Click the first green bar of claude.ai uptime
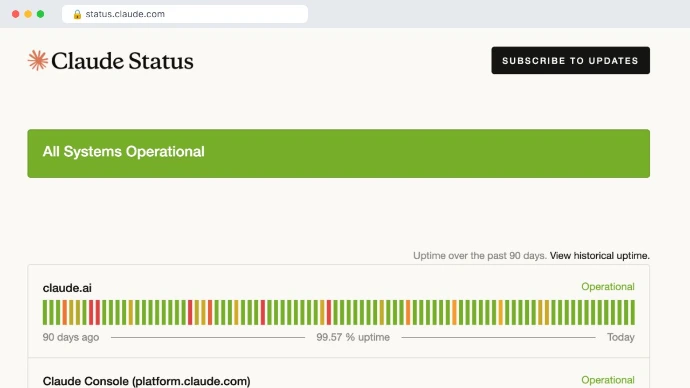Image resolution: width=690 pixels, height=388 pixels. tap(45, 312)
